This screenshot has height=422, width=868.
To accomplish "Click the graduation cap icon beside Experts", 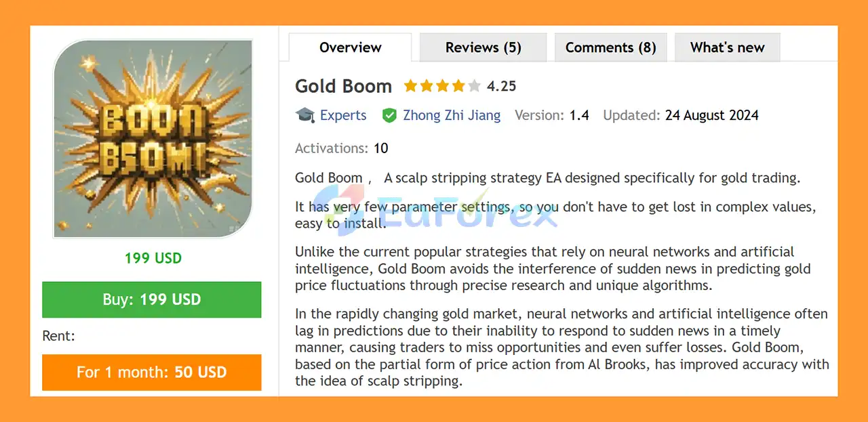I will (x=305, y=115).
